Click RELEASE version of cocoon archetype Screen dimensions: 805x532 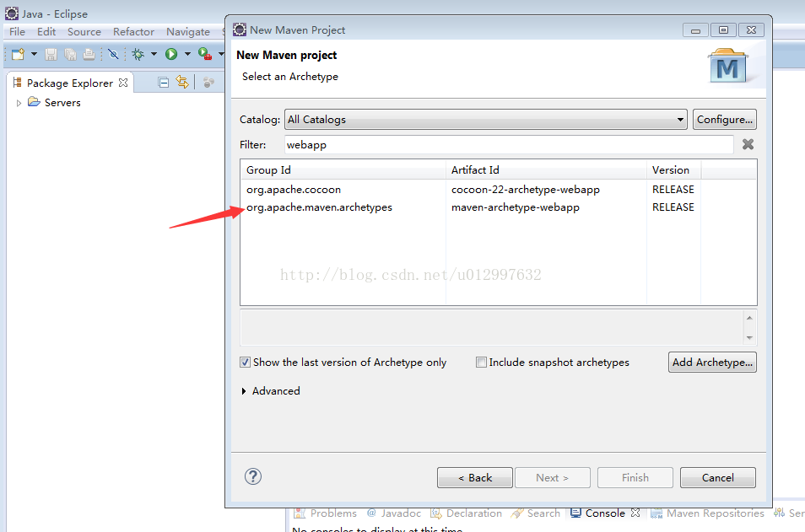pyautogui.click(x=673, y=190)
